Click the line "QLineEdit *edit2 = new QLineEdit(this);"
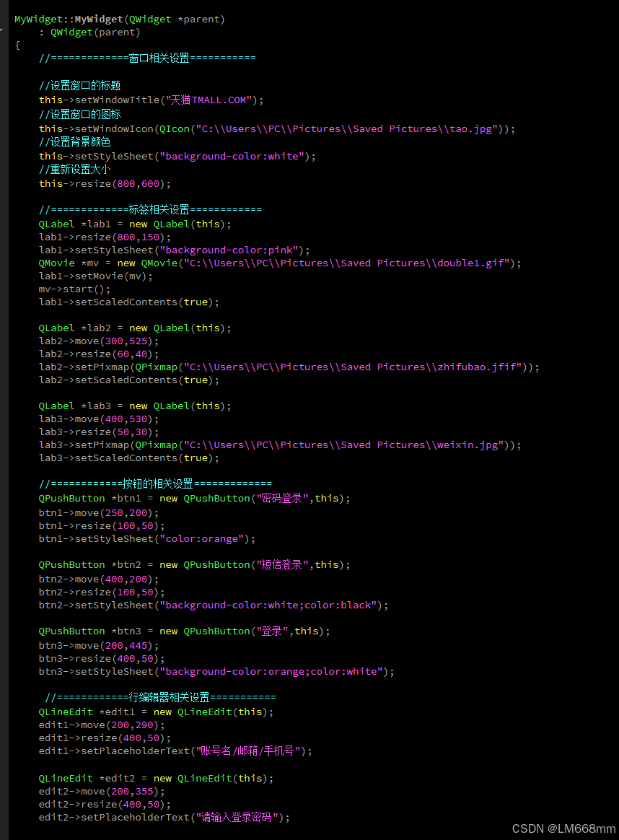 click(156, 779)
